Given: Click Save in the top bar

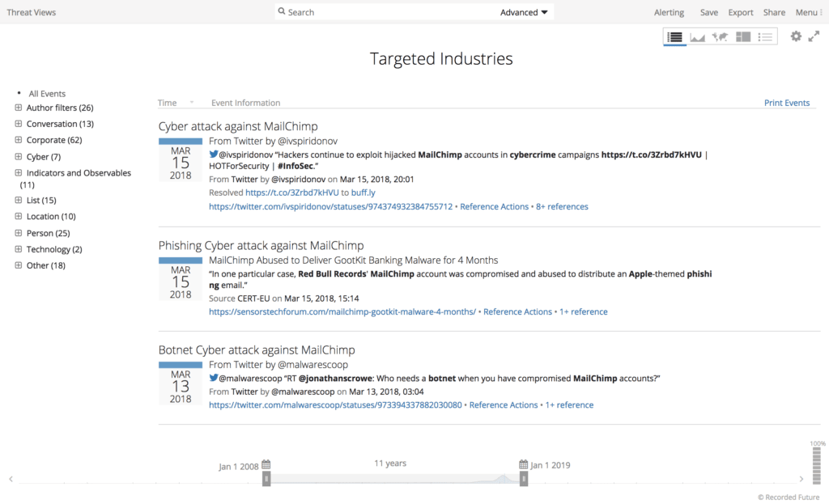Looking at the screenshot, I should [x=709, y=12].
